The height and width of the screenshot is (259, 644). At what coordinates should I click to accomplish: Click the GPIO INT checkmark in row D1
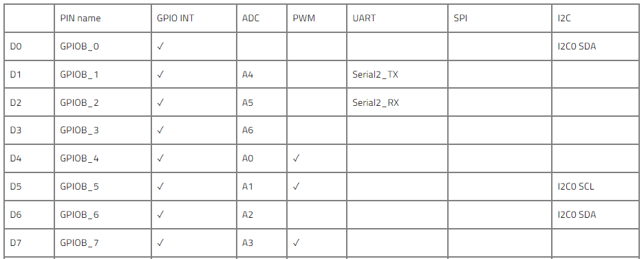[160, 75]
